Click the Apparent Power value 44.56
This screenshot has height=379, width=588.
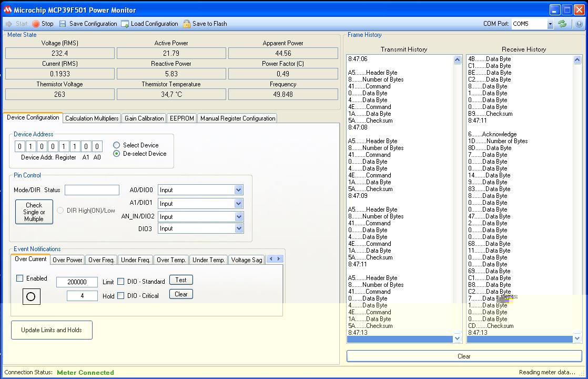click(283, 53)
